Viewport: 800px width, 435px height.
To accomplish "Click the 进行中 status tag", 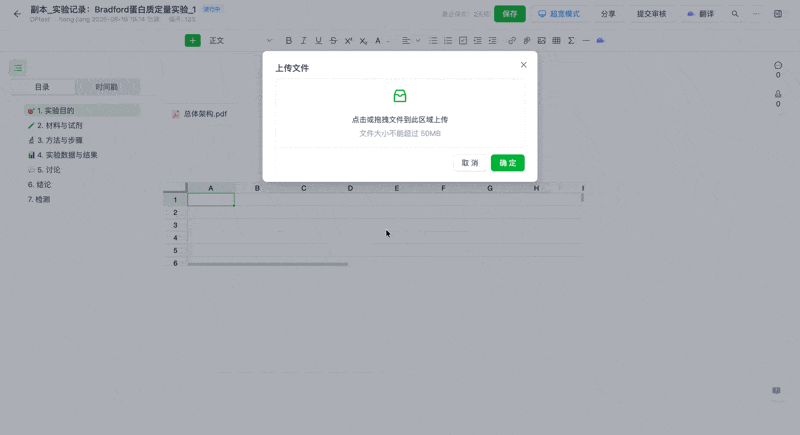I will coord(212,9).
